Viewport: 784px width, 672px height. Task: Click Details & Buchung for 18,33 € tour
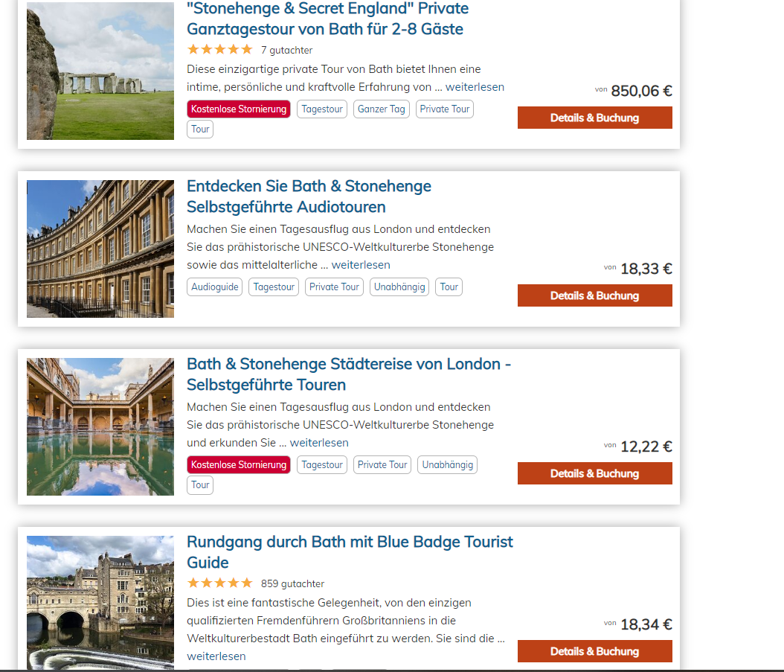click(x=594, y=295)
